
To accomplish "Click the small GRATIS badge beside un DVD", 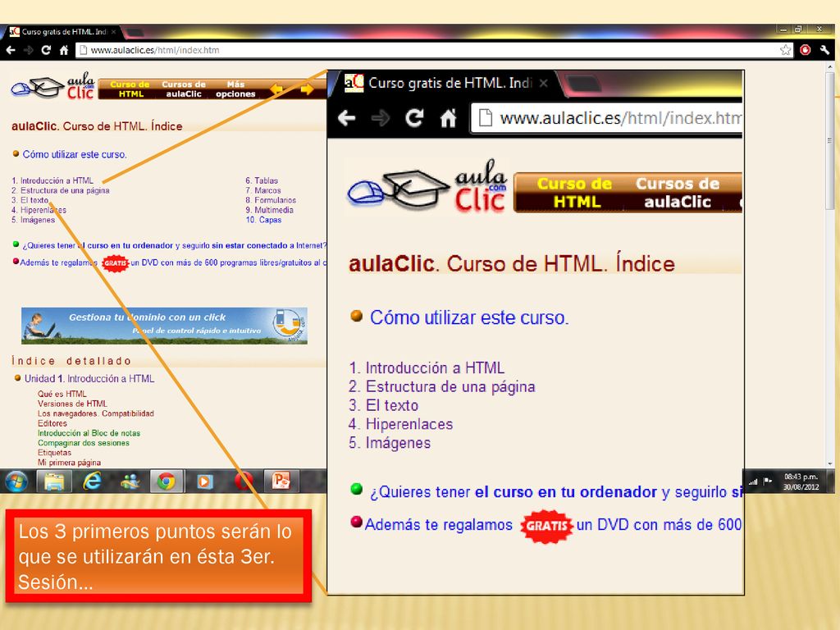I will [x=115, y=263].
